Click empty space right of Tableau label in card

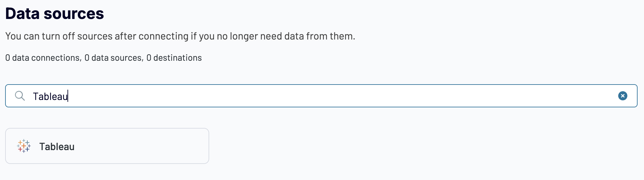pos(141,146)
